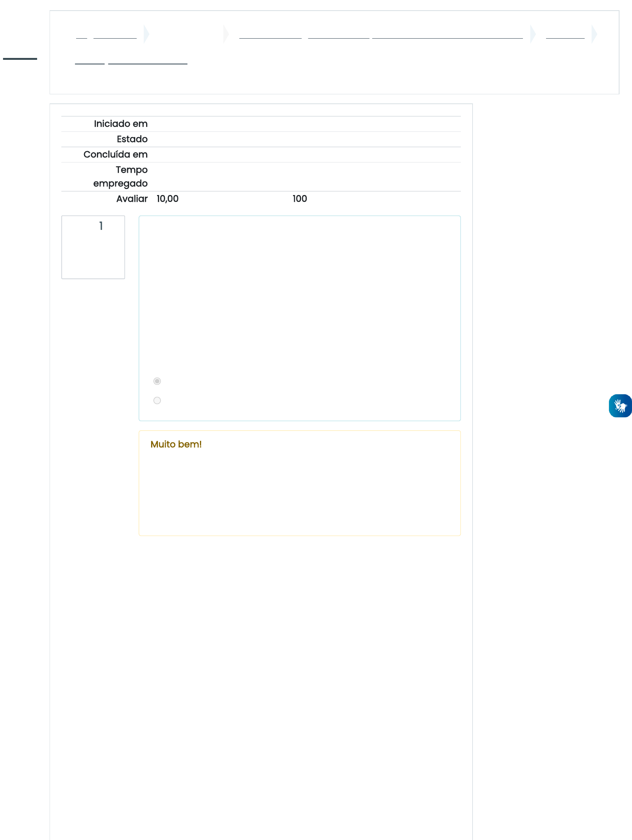Click the grade value '10,00'

[167, 198]
